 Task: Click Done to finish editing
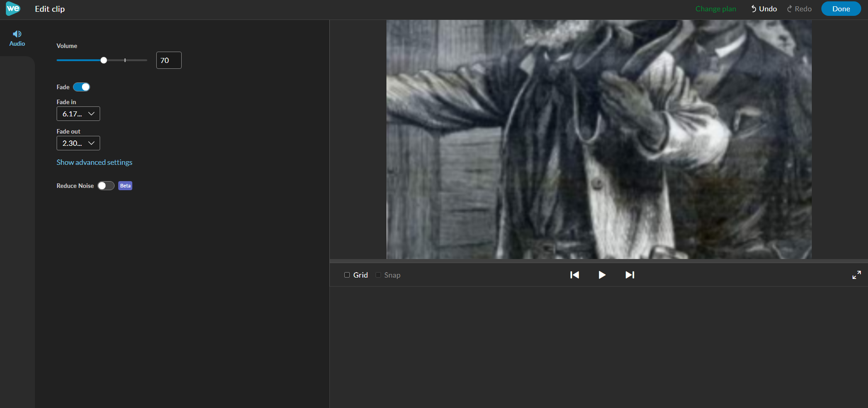841,9
